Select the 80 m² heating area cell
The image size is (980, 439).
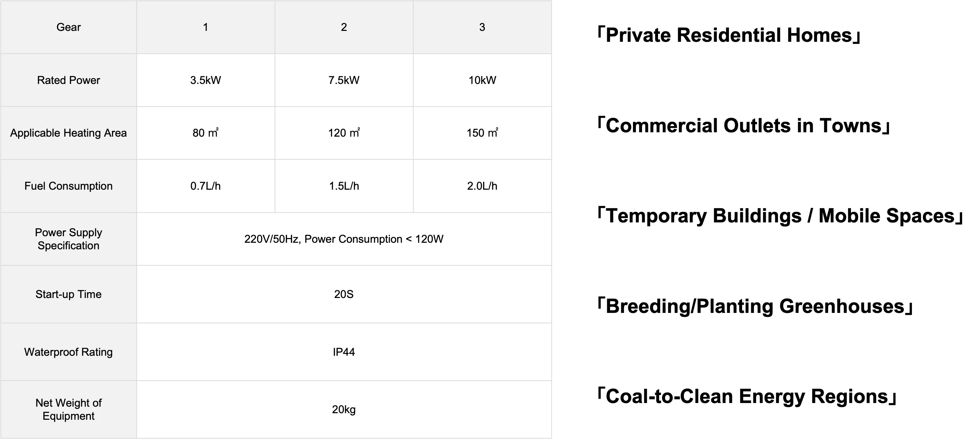pyautogui.click(x=206, y=133)
